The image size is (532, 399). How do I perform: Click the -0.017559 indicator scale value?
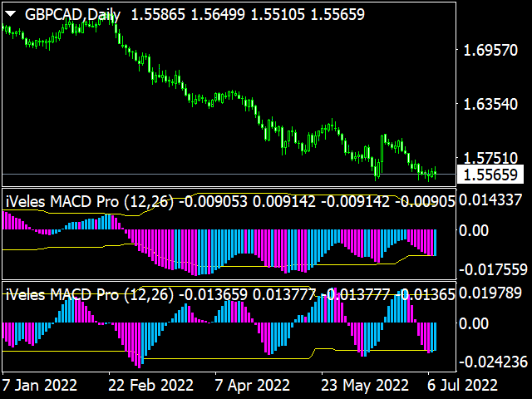pyautogui.click(x=493, y=269)
